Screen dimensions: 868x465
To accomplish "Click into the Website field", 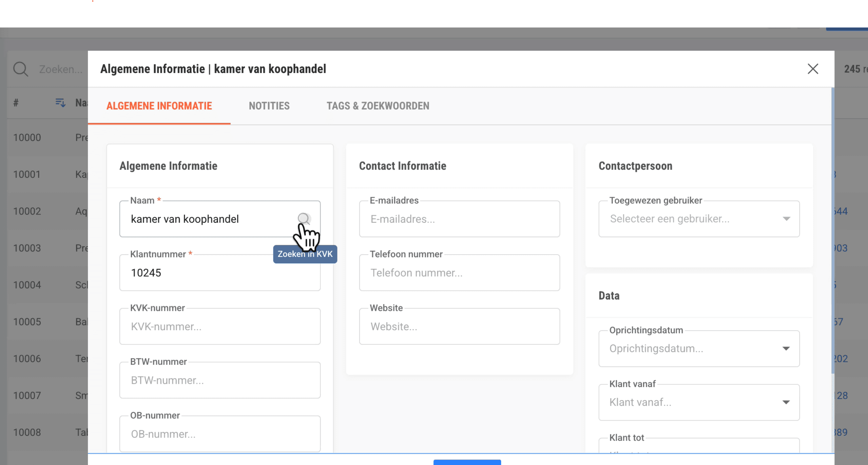I will click(x=459, y=327).
